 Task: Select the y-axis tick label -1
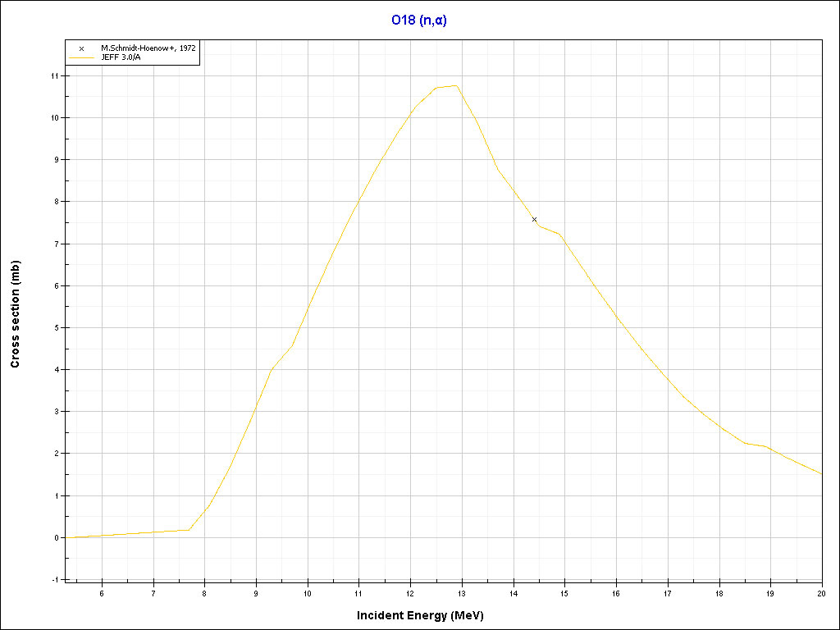[55, 579]
